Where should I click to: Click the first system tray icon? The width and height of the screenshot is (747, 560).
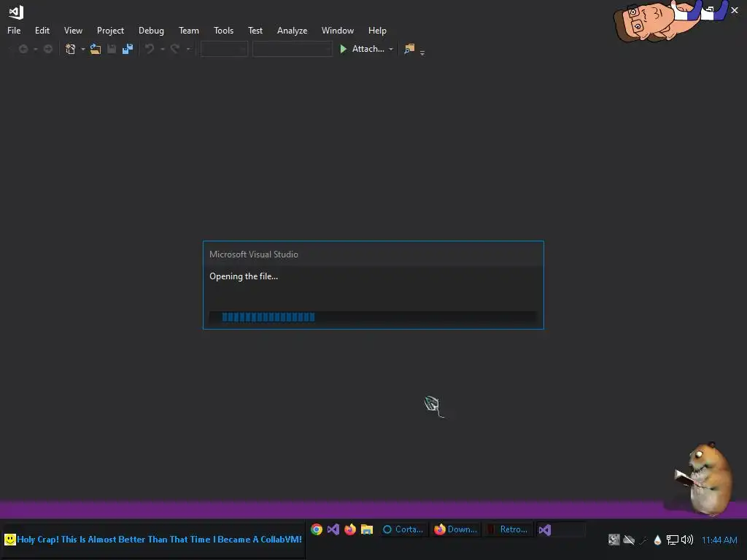(x=614, y=540)
